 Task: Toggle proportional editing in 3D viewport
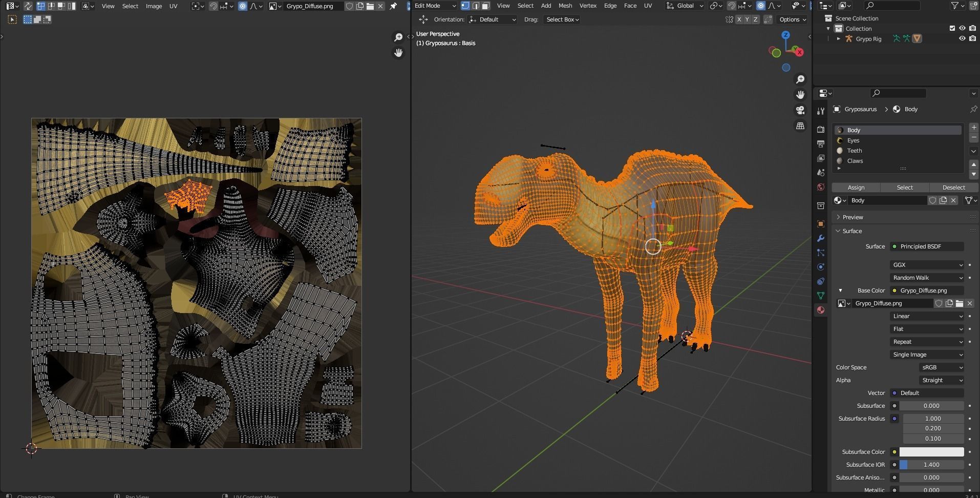pyautogui.click(x=761, y=6)
